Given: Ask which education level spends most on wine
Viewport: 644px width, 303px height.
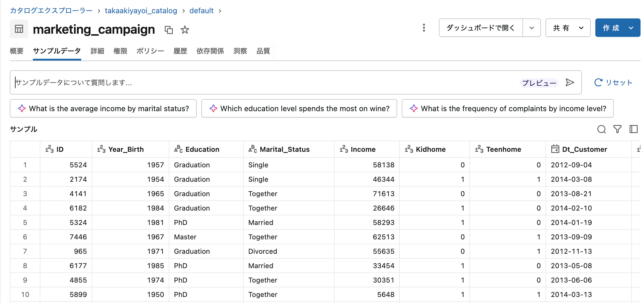Looking at the screenshot, I should 299,108.
